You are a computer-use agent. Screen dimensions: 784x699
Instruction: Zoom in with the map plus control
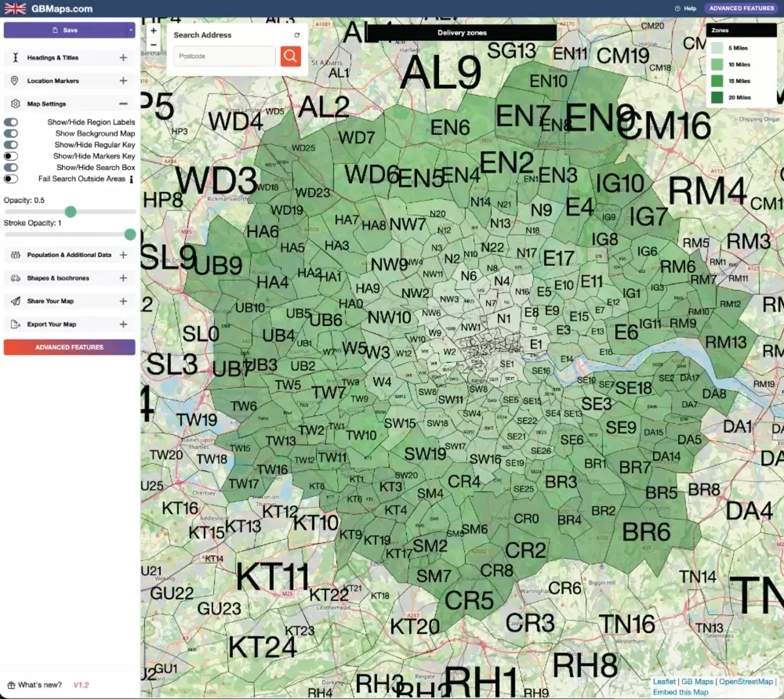[154, 31]
